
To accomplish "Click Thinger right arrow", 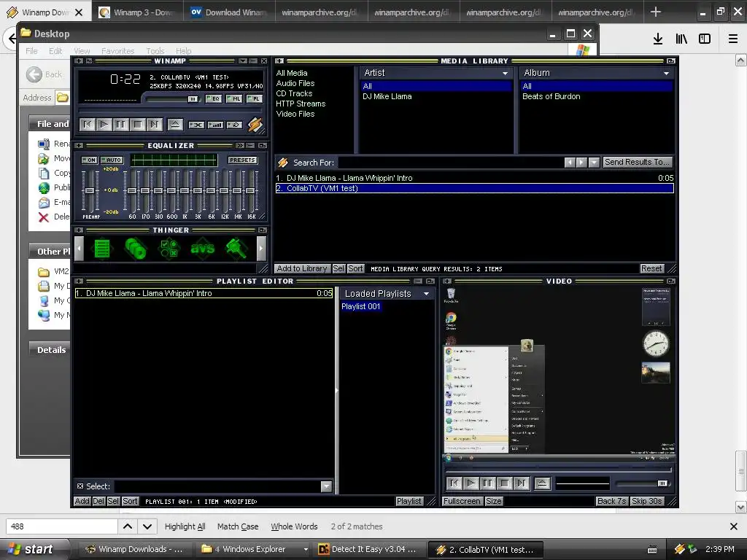I will 260,249.
